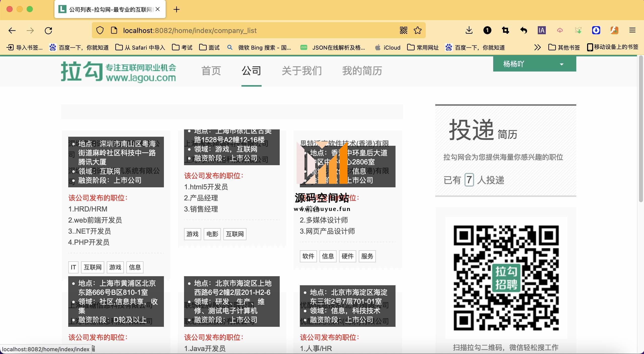
Task: Open the 导入书签 bookmark item
Action: pos(24,47)
